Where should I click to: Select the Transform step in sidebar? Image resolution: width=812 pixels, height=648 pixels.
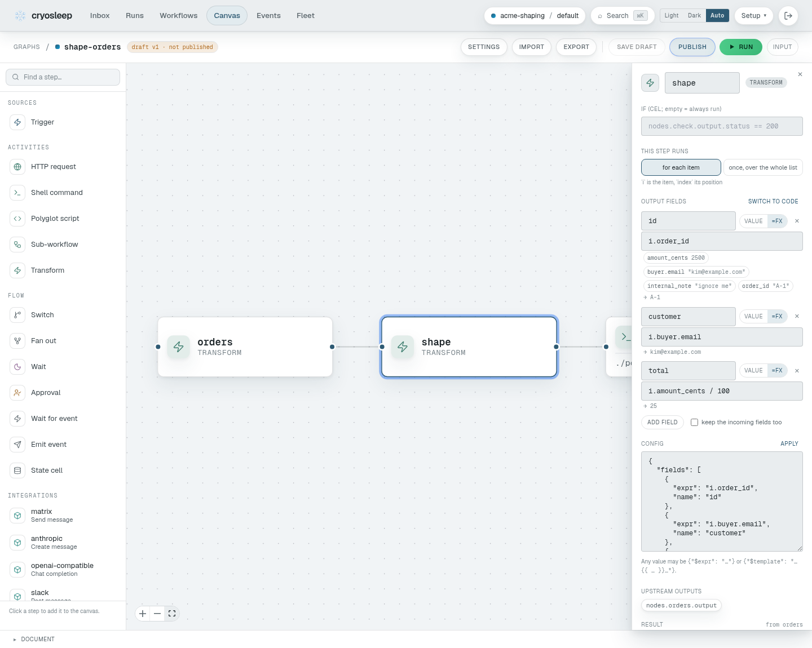(x=63, y=270)
